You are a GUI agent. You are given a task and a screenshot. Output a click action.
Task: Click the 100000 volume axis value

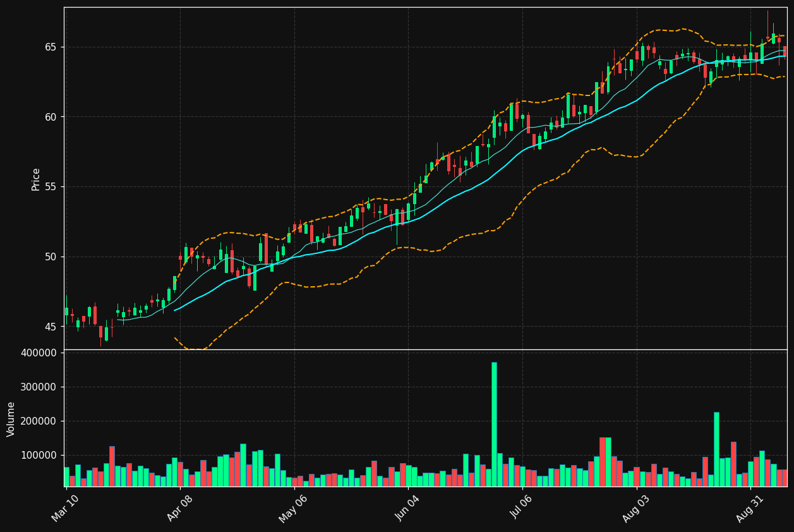click(x=39, y=456)
